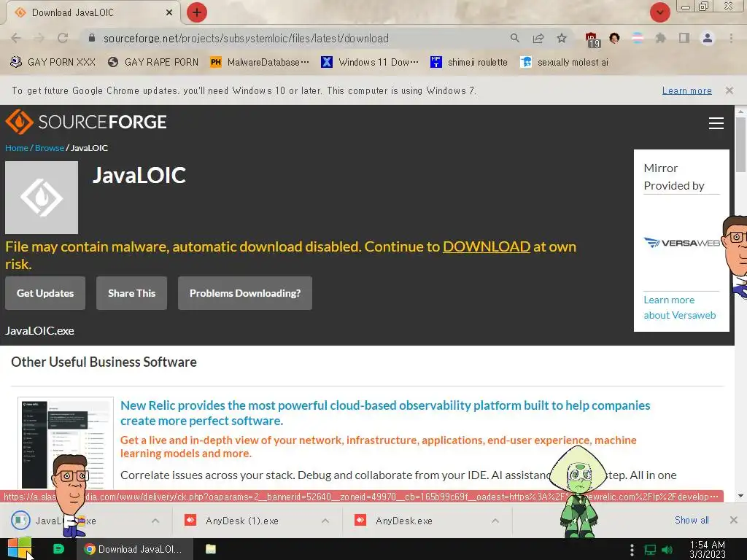
Task: Open the zoom magnifier icon in address bar
Action: (x=514, y=38)
